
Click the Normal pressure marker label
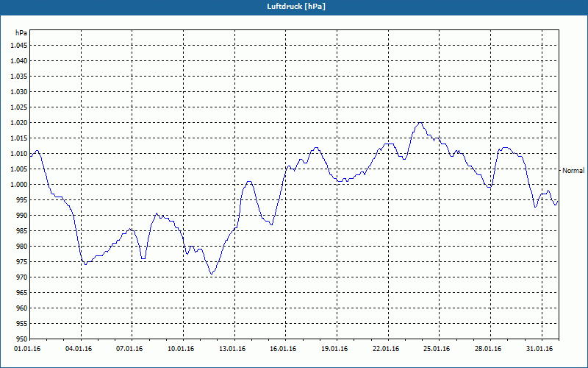click(573, 171)
